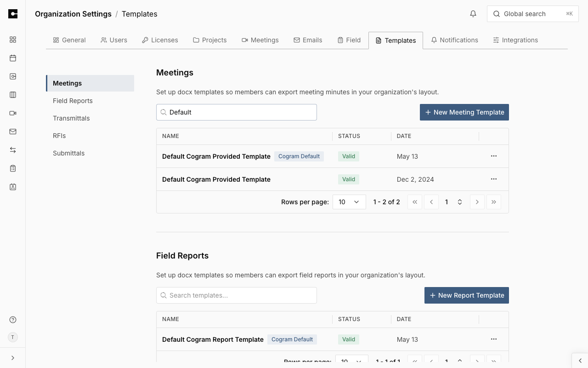Select Field Reports in templates side menu
The width and height of the screenshot is (588, 368).
click(90, 101)
